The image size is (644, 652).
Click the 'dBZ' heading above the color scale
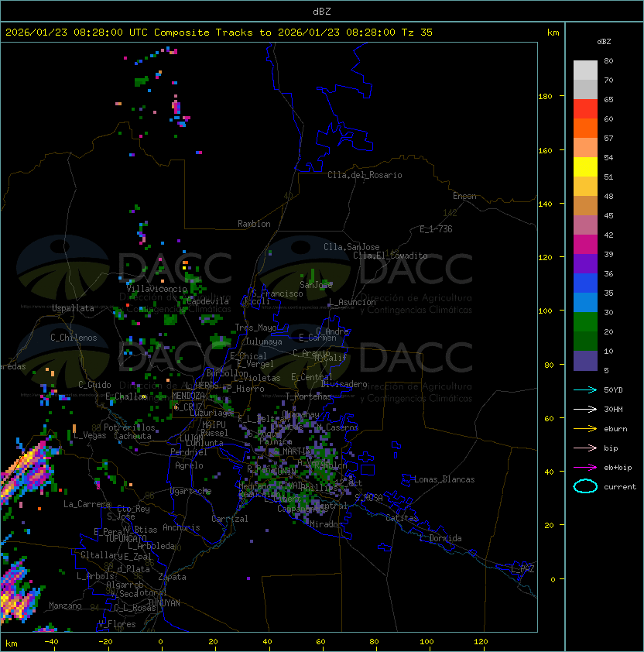[604, 42]
